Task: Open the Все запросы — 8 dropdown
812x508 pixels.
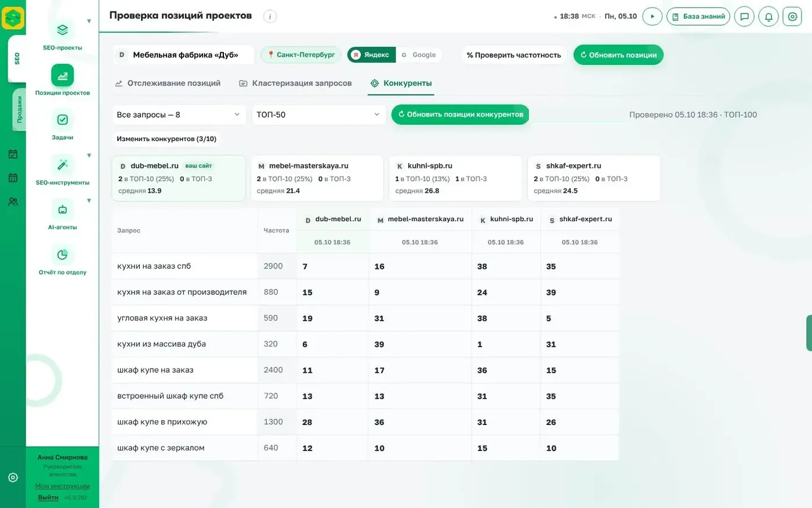Action: (x=179, y=114)
